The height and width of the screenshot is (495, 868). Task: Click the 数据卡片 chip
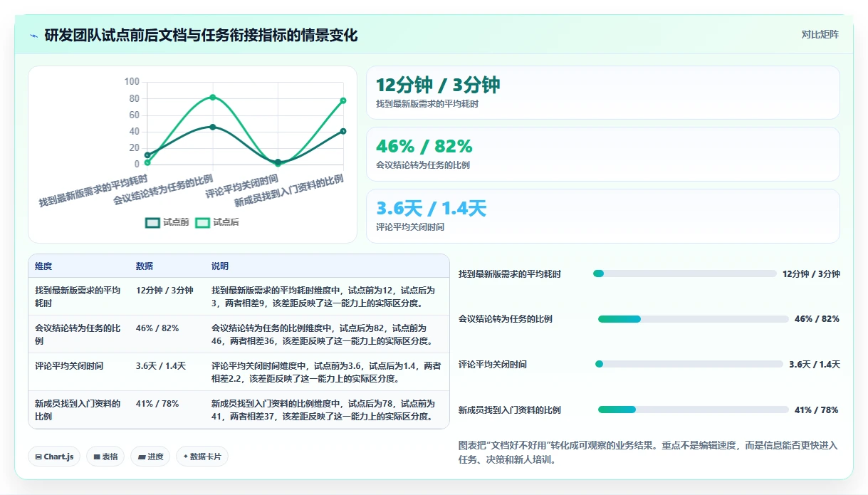pos(202,457)
